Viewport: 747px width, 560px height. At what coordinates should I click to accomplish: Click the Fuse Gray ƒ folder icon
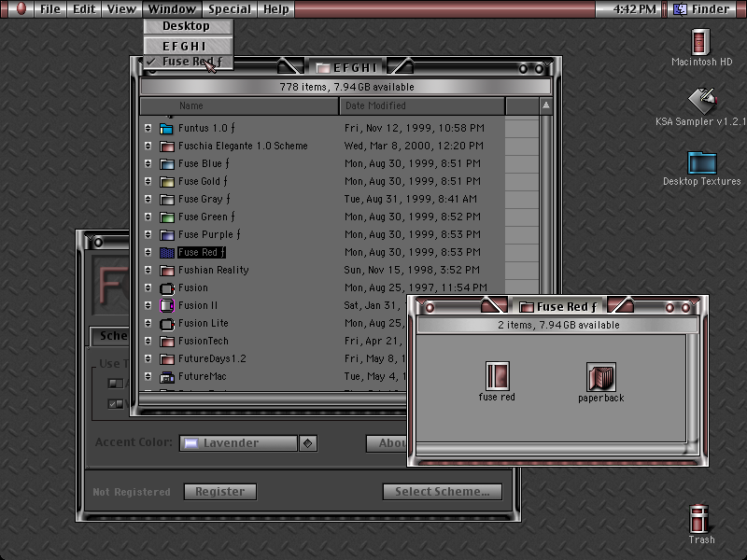tap(166, 199)
